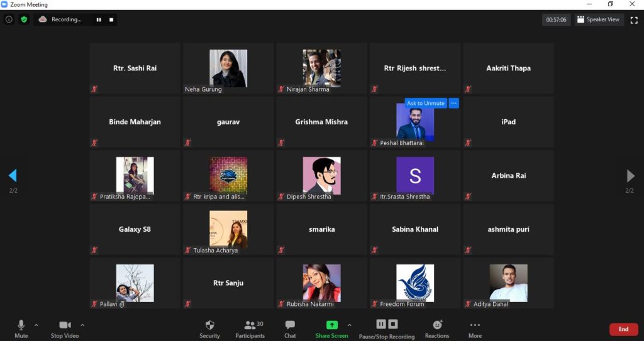
Task: Pause the recording in top bar
Action: (x=99, y=19)
